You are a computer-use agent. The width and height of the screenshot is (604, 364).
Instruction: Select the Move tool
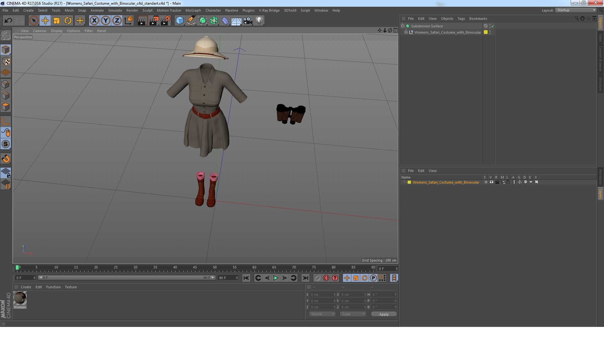point(45,21)
